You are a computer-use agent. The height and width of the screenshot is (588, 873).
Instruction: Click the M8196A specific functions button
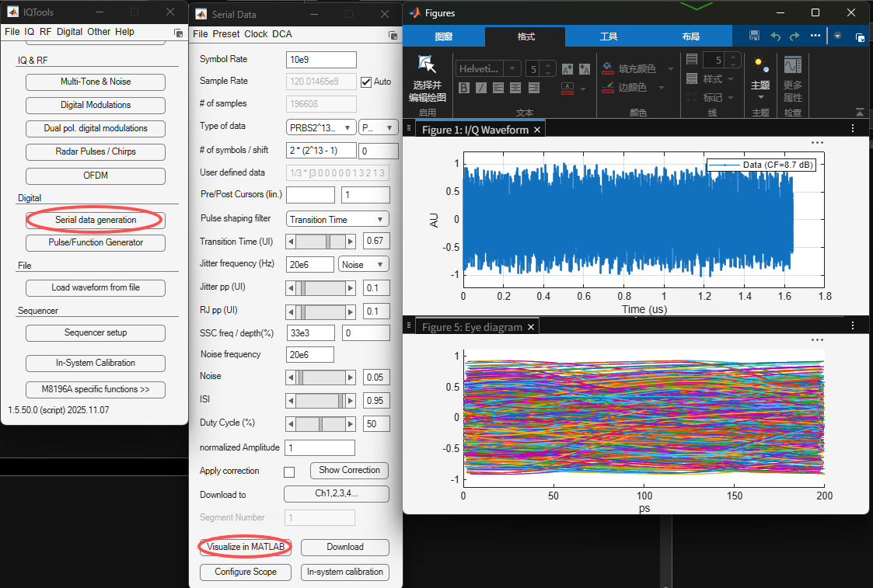[x=96, y=389]
